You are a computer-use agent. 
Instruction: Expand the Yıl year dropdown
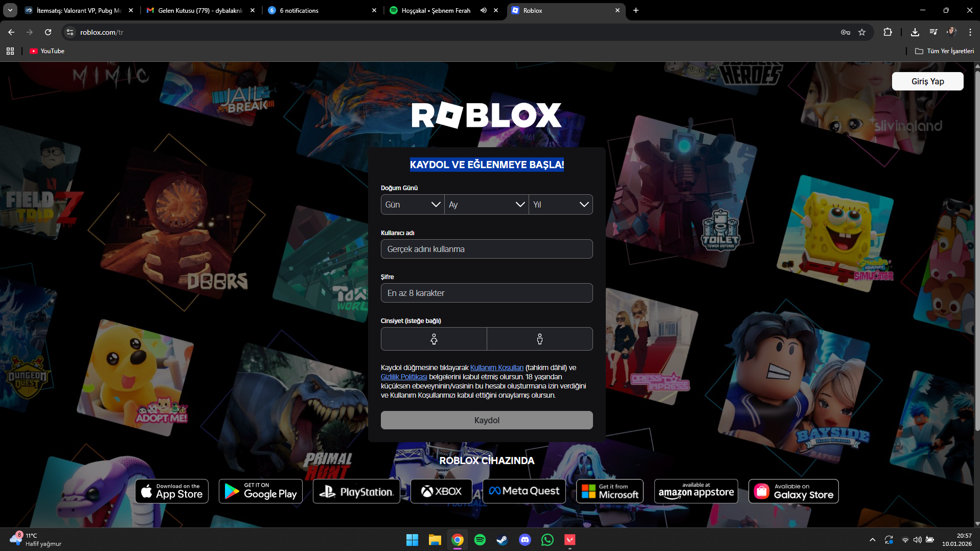(561, 204)
